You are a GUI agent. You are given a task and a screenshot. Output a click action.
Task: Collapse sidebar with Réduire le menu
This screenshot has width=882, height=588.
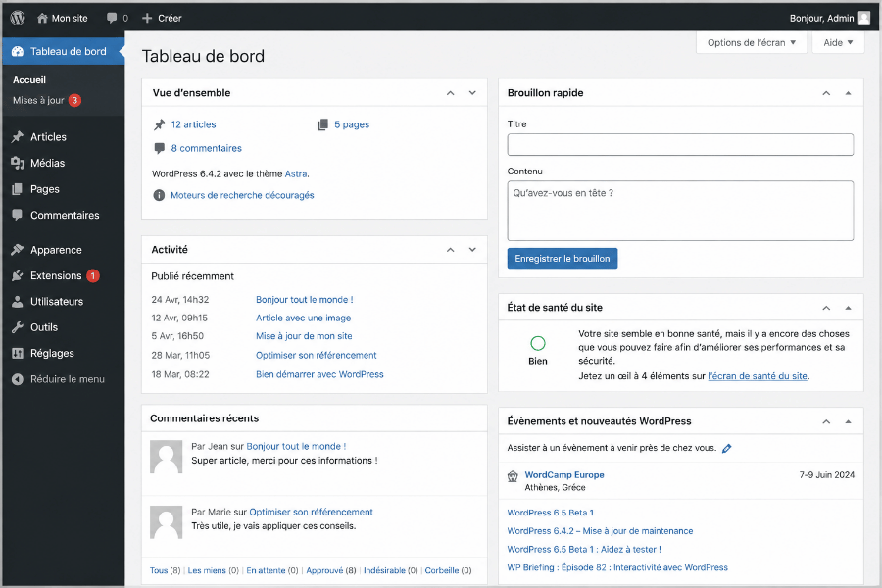click(x=59, y=379)
